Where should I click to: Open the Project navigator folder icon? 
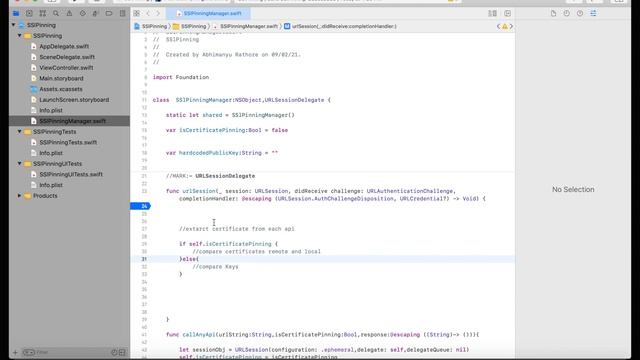pyautogui.click(x=16, y=13)
